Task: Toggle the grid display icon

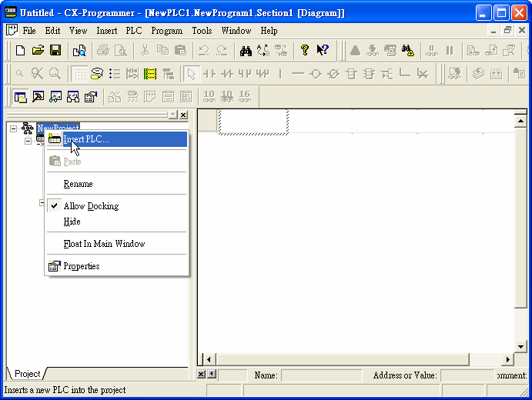Action: (80, 74)
